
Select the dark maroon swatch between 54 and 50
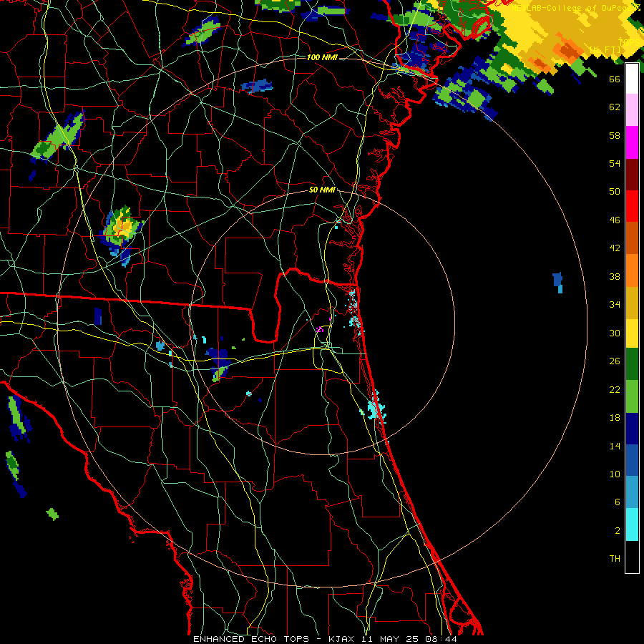(x=632, y=175)
